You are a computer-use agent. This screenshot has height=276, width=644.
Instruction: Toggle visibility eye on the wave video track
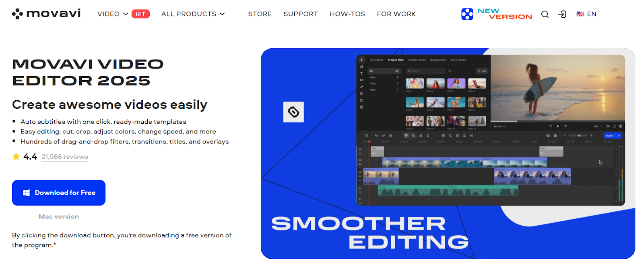coord(360,160)
